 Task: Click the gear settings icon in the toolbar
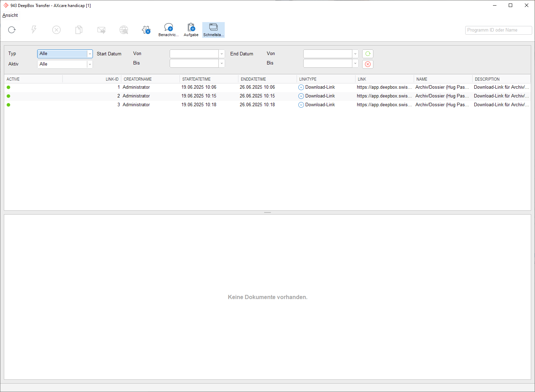(x=146, y=30)
